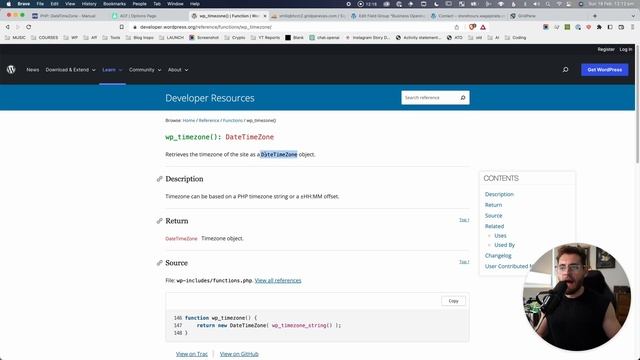
Task: Click the Home breadcrumb link
Action: 189,120
